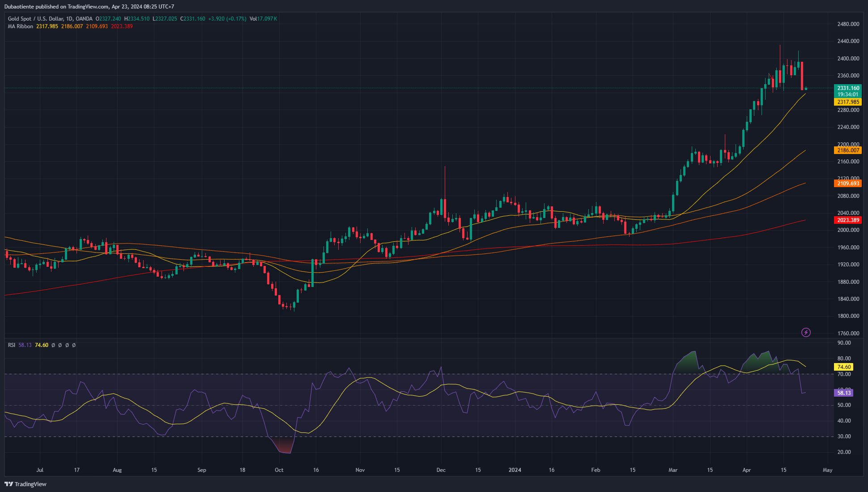Click the low value L2327.025
868x492 pixels.
tap(165, 19)
